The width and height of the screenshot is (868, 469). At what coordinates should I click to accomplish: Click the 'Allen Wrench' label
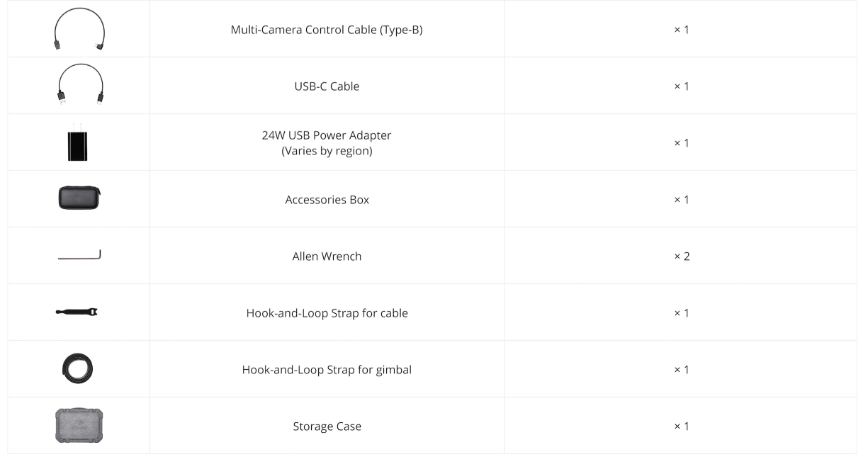[327, 256]
